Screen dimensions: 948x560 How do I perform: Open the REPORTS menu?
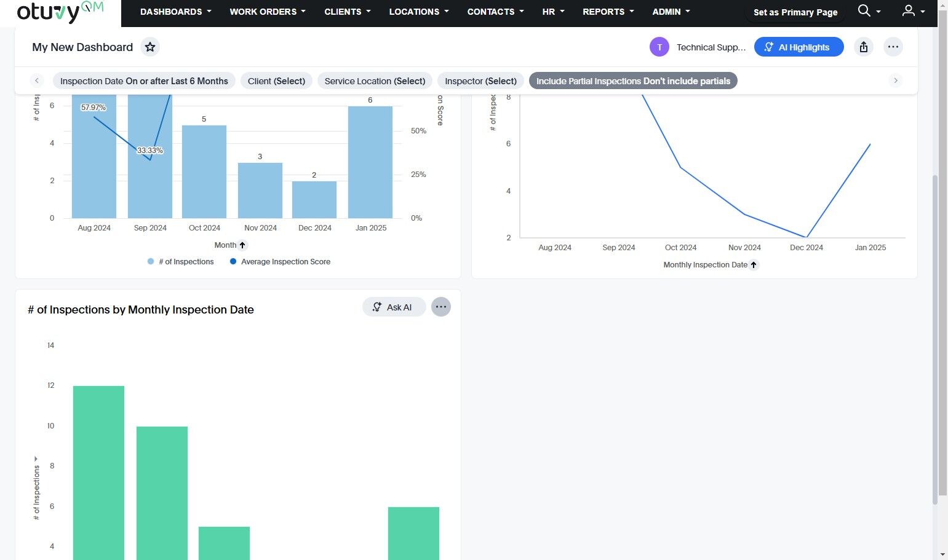[x=608, y=12]
